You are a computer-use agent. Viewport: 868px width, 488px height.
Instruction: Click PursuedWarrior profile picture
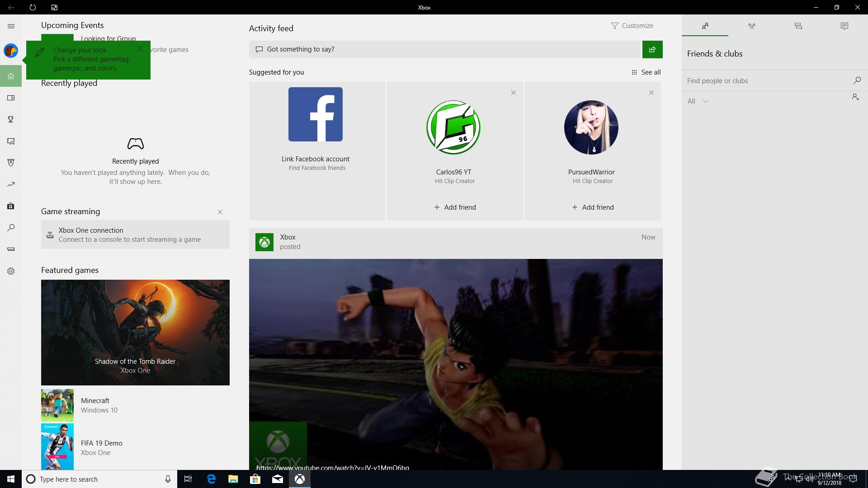[591, 127]
